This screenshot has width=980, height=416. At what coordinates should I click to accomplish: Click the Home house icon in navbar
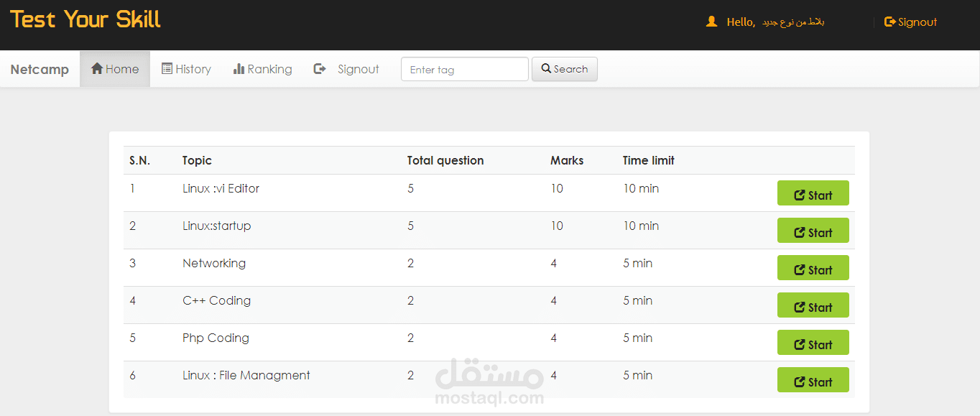pyautogui.click(x=97, y=69)
